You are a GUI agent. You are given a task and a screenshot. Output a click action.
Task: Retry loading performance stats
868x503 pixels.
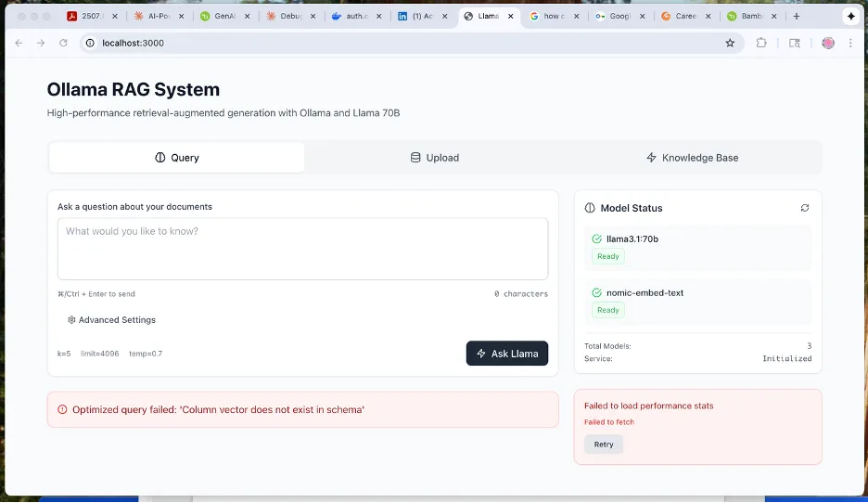(x=604, y=445)
